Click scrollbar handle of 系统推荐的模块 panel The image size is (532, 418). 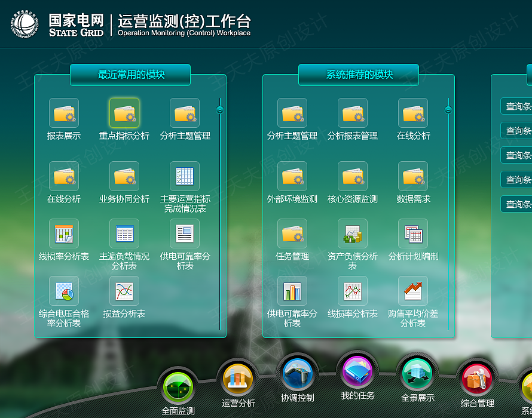pos(448,110)
